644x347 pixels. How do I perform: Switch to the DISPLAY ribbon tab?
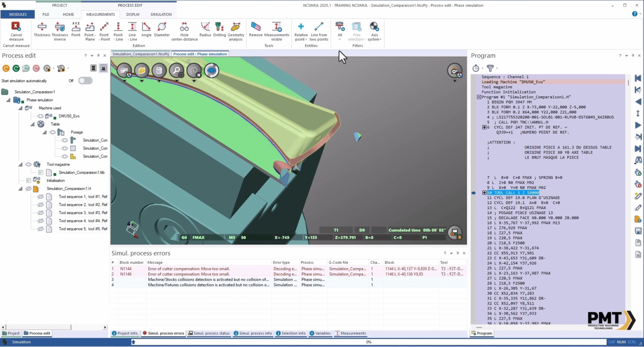(133, 14)
